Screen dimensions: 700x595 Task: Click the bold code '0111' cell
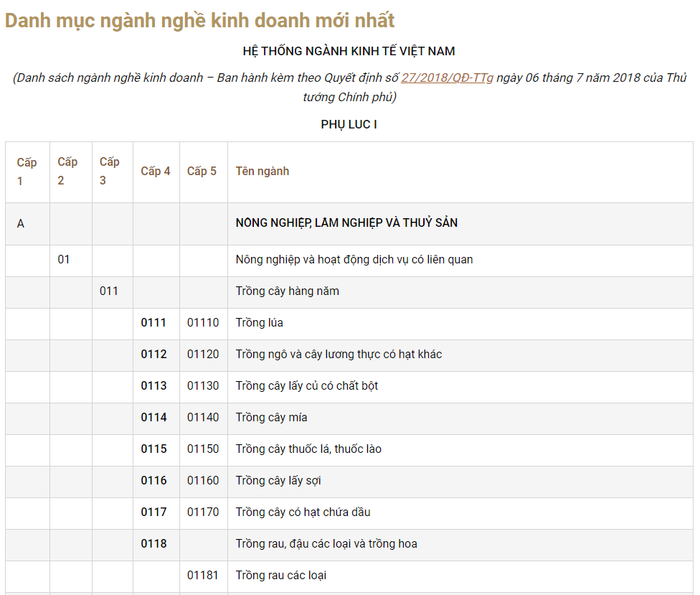click(x=153, y=323)
